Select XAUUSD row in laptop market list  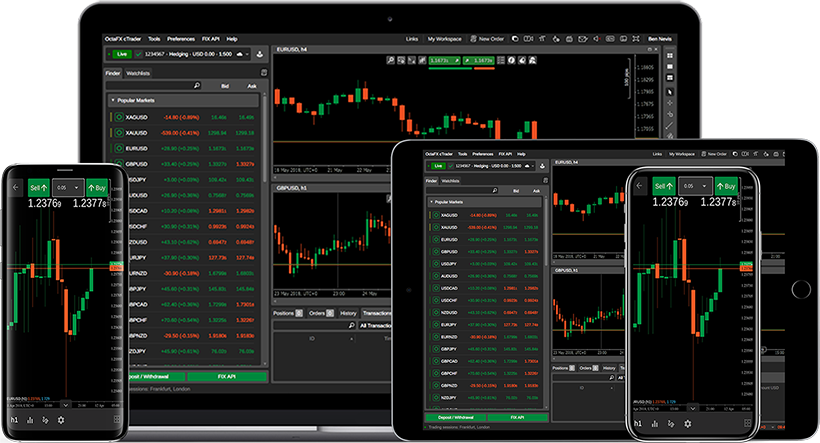tap(182, 133)
